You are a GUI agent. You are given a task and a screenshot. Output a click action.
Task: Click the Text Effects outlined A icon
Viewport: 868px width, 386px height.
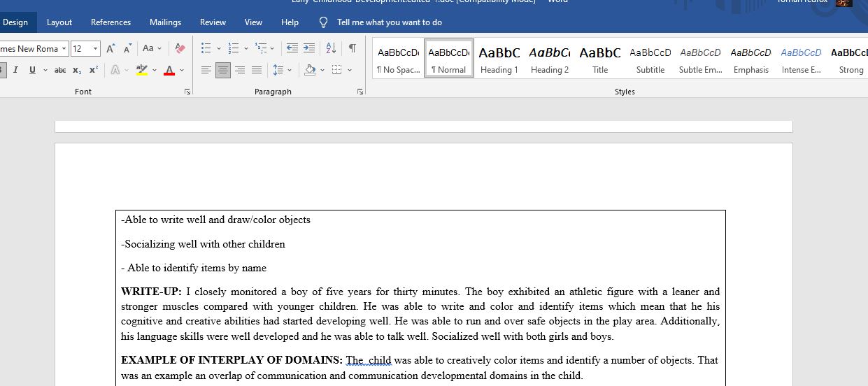(115, 70)
